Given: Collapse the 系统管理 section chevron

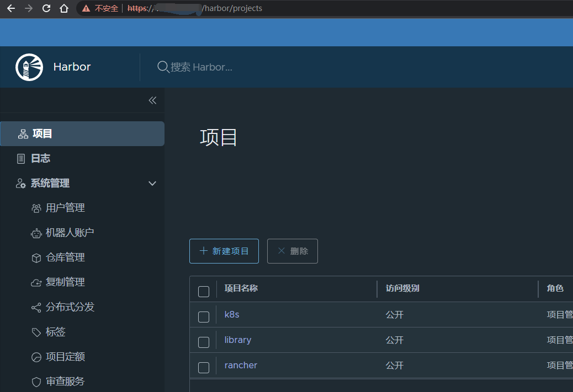Looking at the screenshot, I should [152, 184].
